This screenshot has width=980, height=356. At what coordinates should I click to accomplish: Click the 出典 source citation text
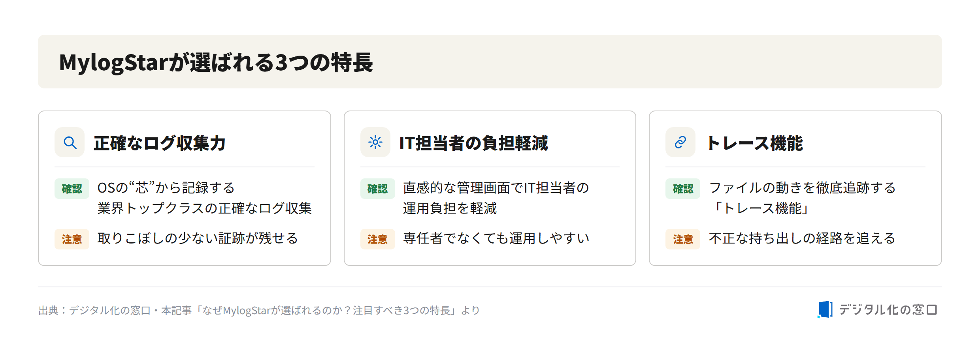259,311
